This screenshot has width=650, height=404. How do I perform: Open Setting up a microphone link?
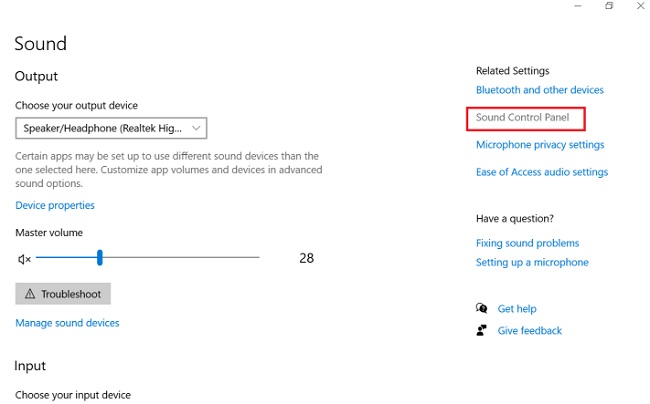[x=532, y=263]
